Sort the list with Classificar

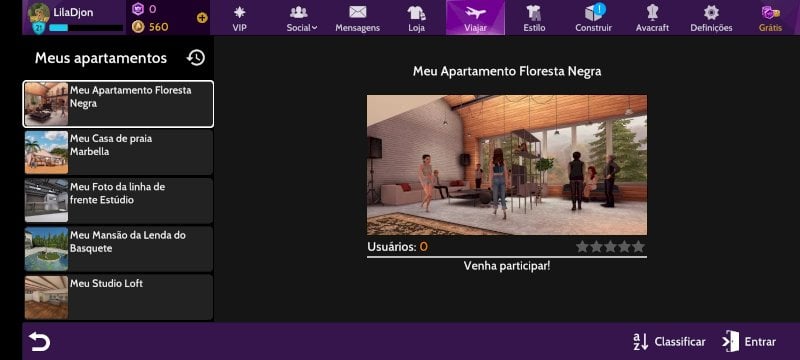669,342
